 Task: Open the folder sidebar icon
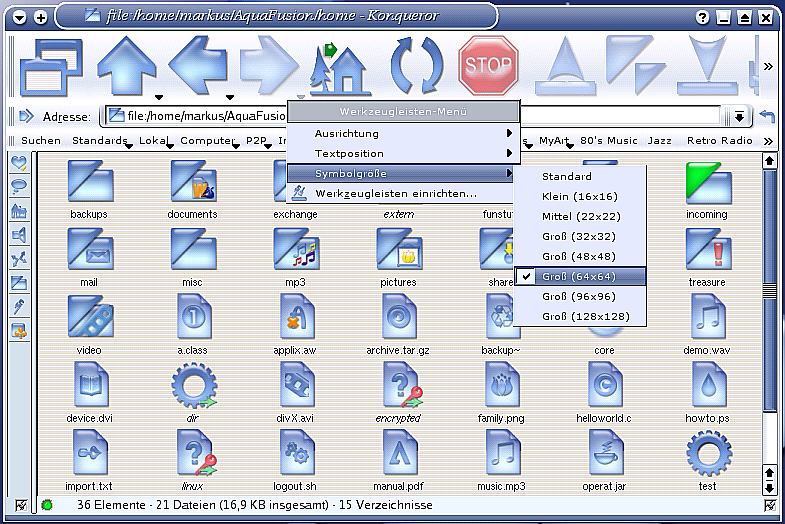coord(19,283)
